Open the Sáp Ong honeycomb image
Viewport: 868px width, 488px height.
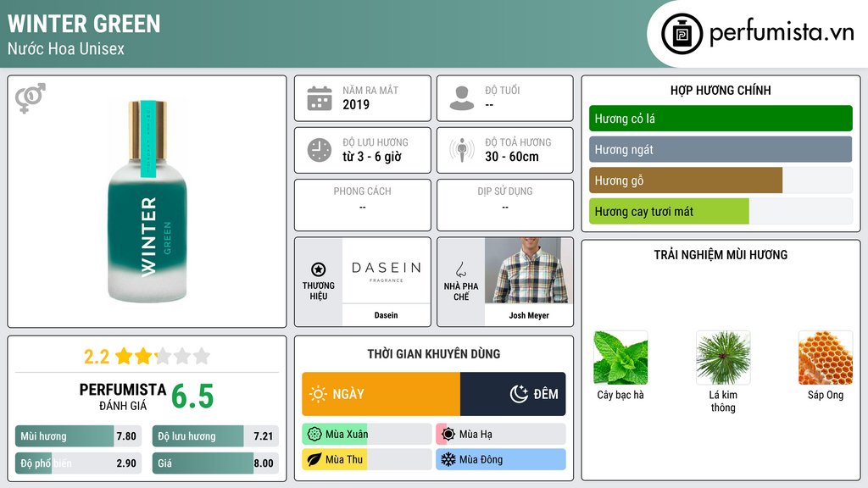pos(826,358)
